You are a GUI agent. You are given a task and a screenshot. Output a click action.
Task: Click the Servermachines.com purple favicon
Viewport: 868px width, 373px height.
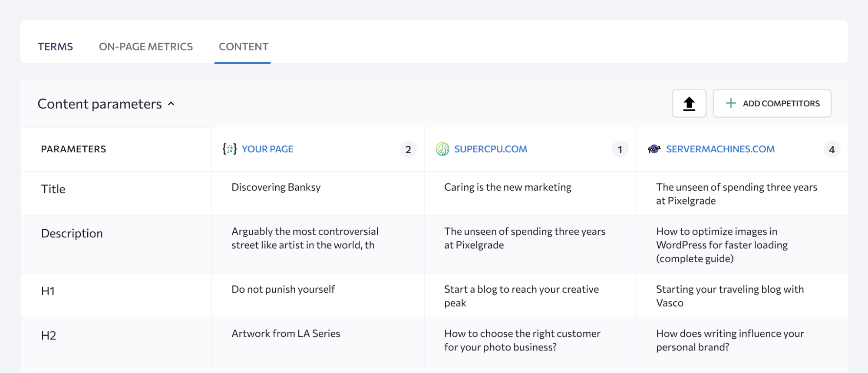click(654, 149)
